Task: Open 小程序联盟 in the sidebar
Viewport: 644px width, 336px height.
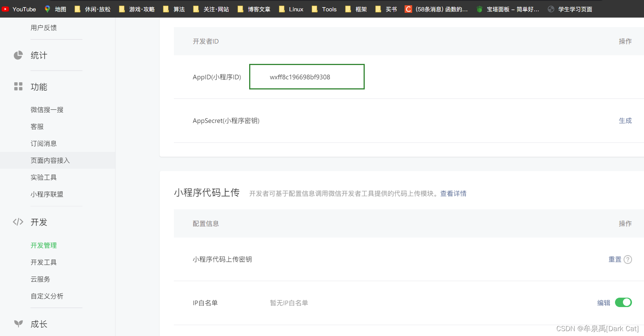Action: (x=47, y=194)
